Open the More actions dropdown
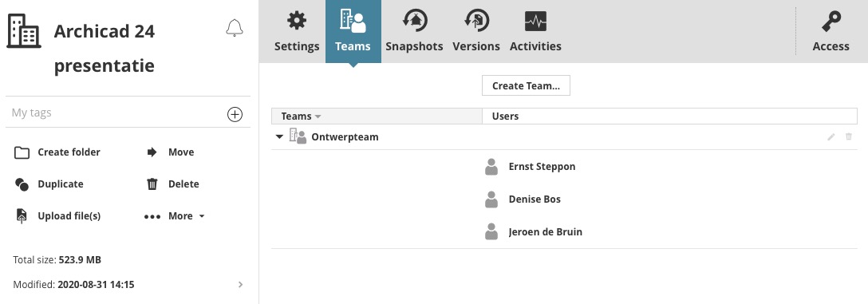This screenshot has width=868, height=304. [x=175, y=216]
